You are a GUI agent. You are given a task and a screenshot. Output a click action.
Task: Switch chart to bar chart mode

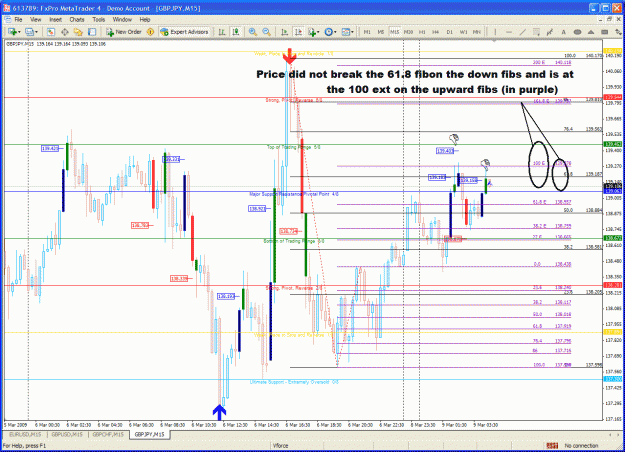pos(222,32)
